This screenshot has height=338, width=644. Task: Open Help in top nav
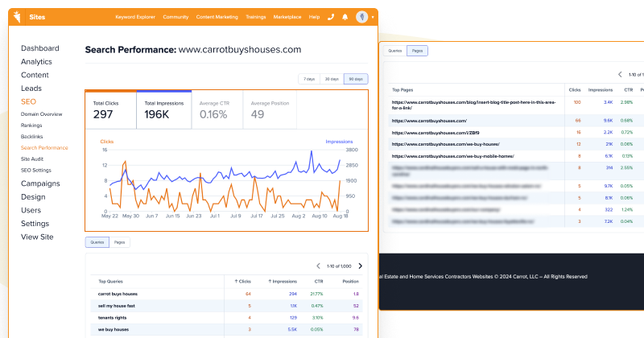(x=314, y=17)
